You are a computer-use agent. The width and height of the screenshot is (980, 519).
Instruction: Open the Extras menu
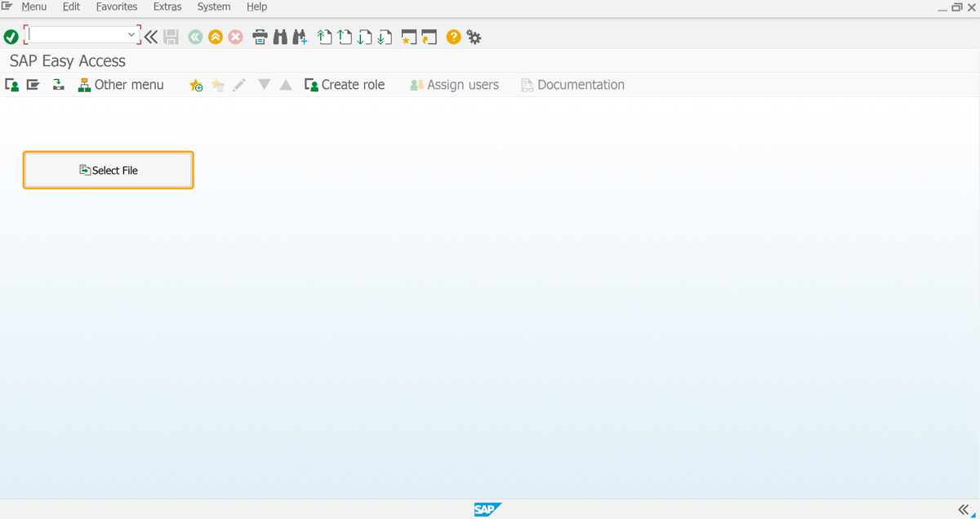(x=167, y=7)
